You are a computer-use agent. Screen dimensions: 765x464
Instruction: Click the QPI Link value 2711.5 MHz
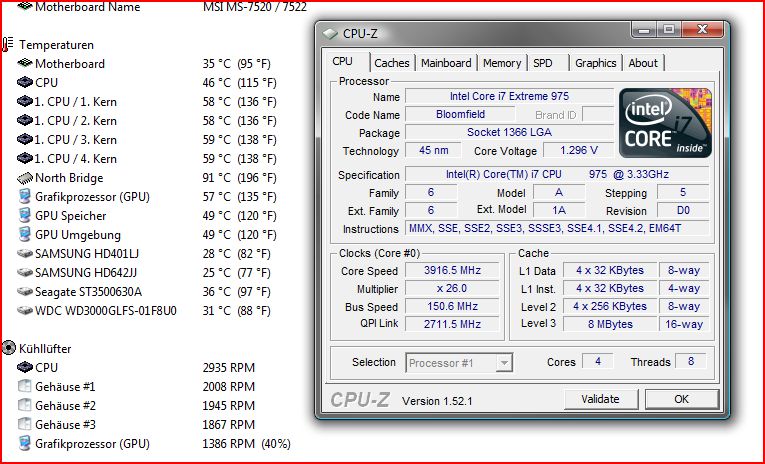[x=452, y=324]
